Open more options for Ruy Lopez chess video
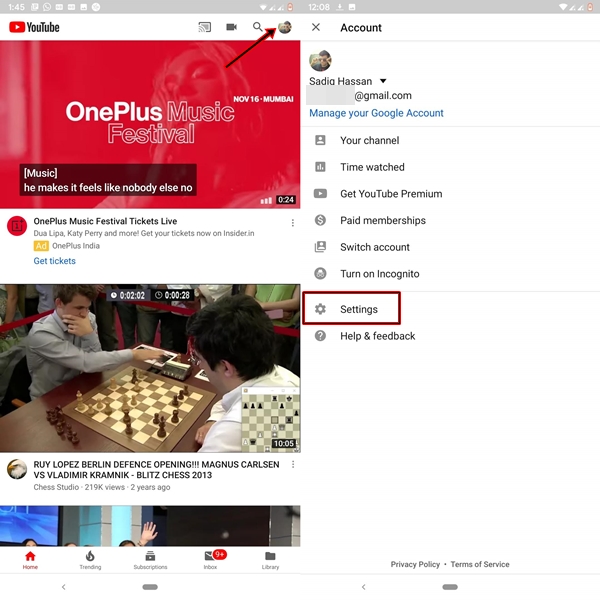Image resolution: width=600 pixels, height=600 pixels. tap(293, 465)
